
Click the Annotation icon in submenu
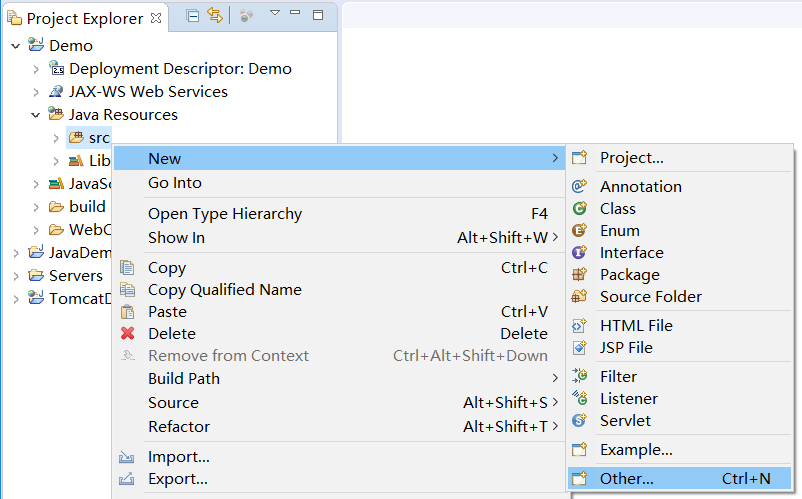[x=579, y=187]
